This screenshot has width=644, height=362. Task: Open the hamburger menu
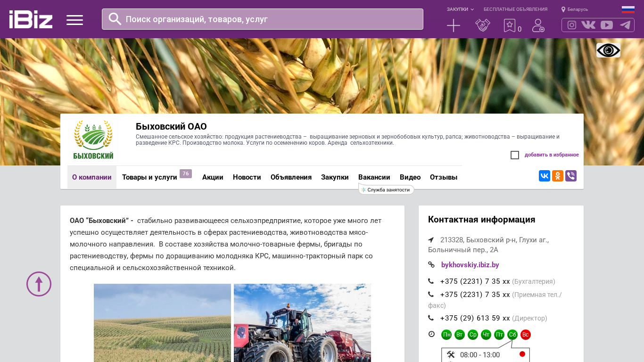click(x=74, y=20)
